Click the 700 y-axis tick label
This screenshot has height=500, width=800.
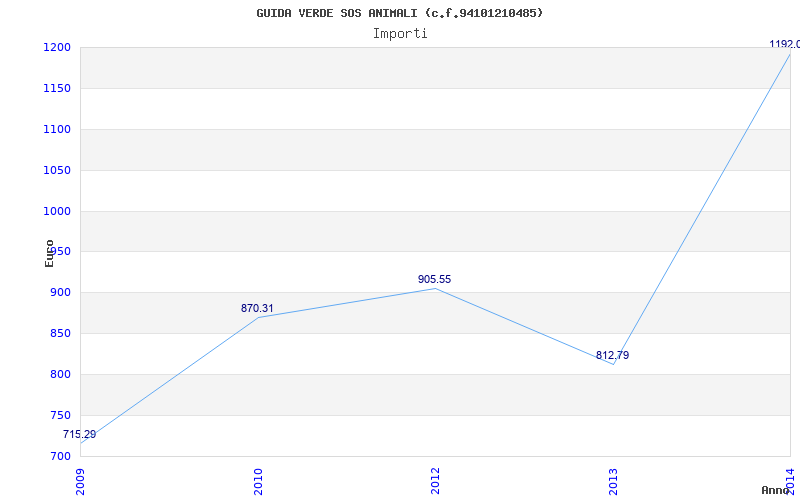click(60, 456)
